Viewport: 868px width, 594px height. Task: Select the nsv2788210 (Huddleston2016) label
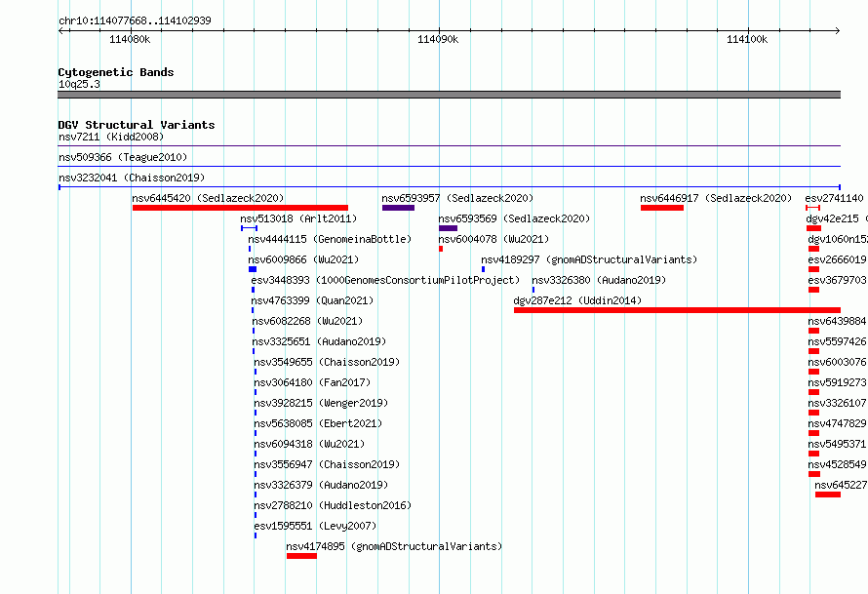[x=334, y=505]
